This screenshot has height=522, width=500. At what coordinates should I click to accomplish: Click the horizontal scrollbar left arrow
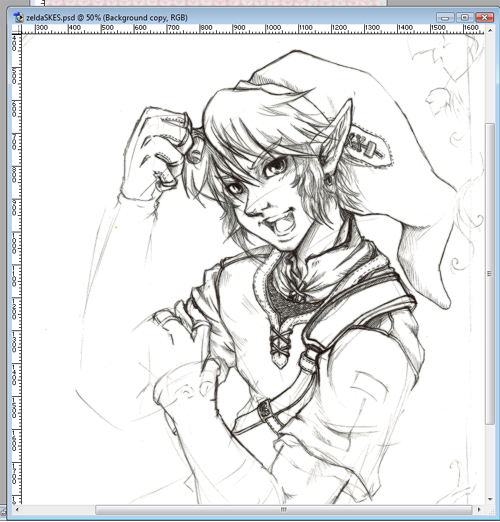tap(17, 510)
